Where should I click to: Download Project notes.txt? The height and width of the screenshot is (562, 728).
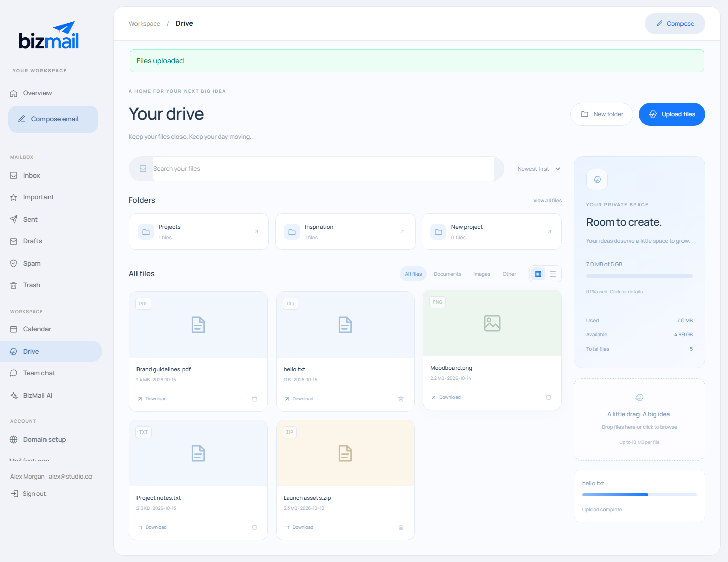coord(152,527)
